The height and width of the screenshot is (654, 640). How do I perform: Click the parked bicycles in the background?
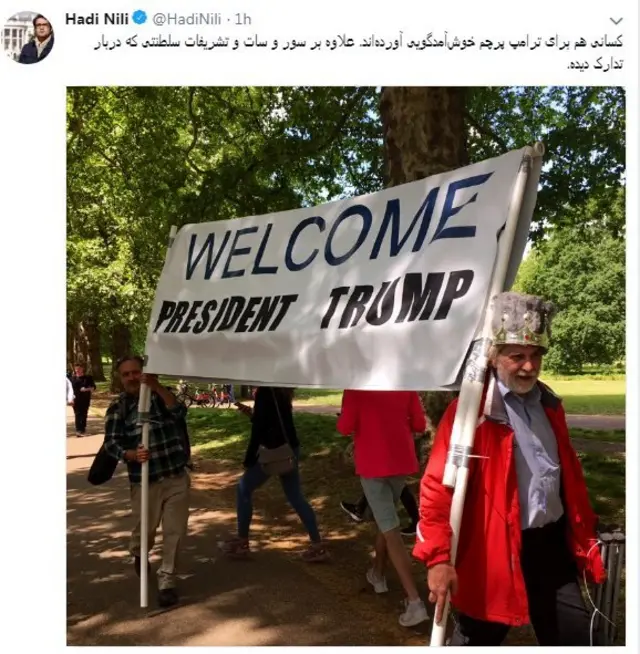[204, 396]
